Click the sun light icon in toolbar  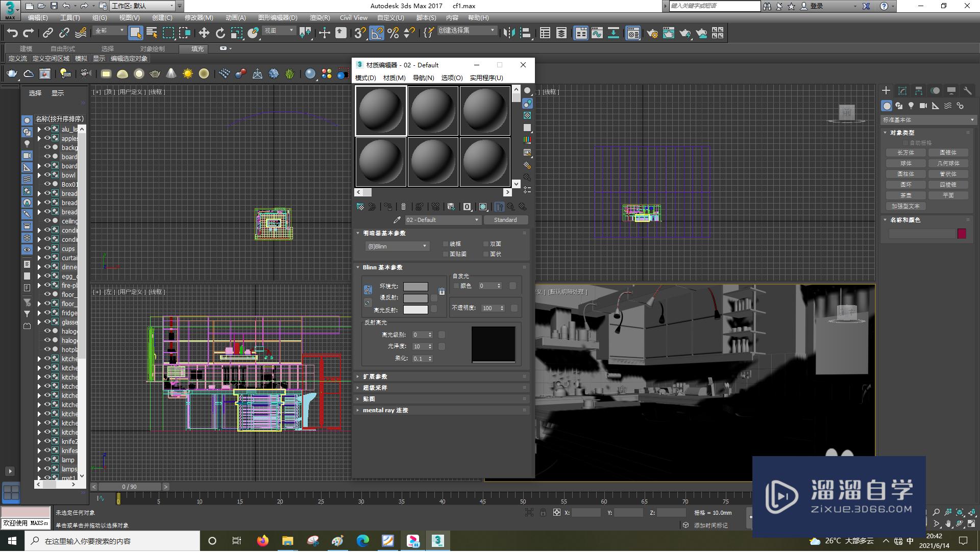click(188, 74)
